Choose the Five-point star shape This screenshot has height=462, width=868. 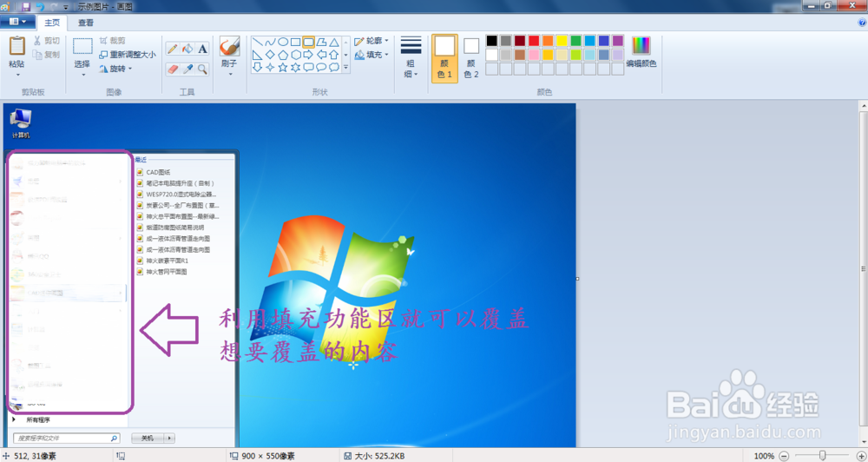[x=283, y=67]
